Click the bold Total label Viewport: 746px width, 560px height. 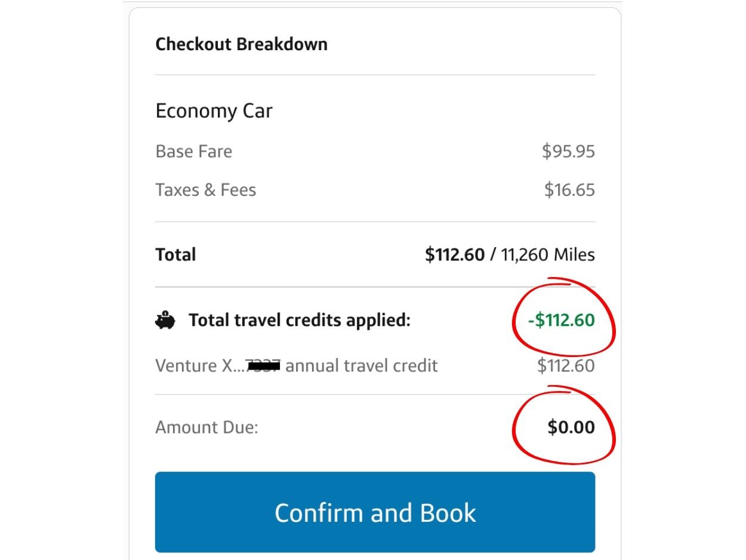175,255
